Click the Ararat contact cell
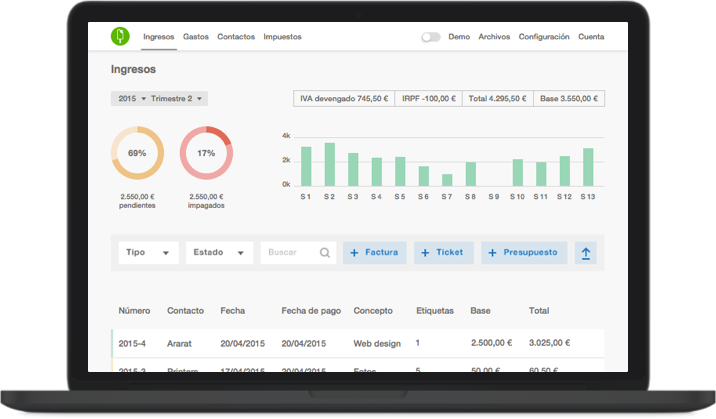This screenshot has width=716, height=419. [x=179, y=344]
